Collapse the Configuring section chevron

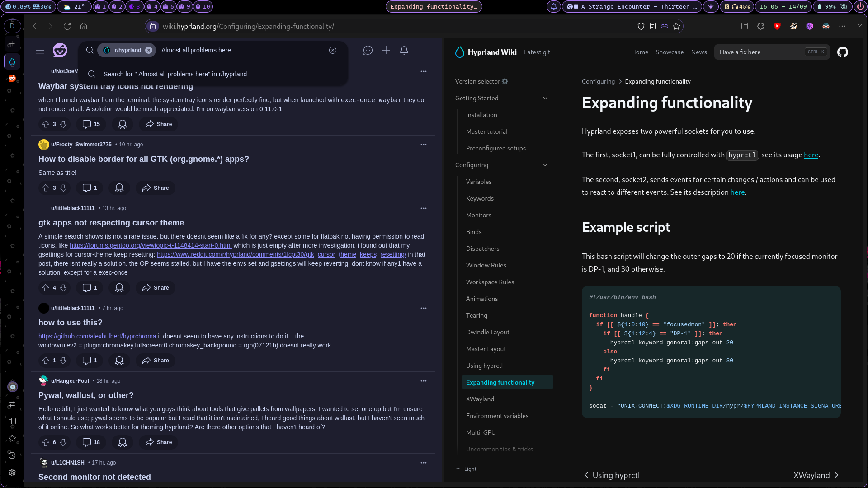pyautogui.click(x=545, y=165)
